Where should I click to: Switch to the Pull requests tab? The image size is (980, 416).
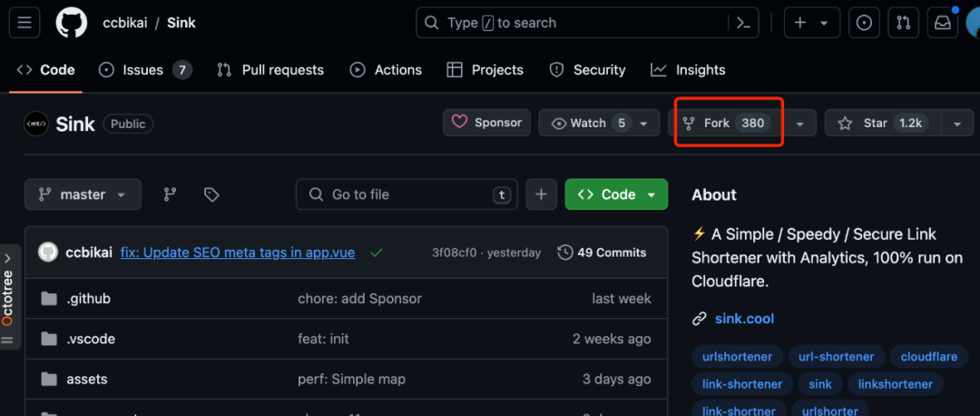tap(270, 70)
